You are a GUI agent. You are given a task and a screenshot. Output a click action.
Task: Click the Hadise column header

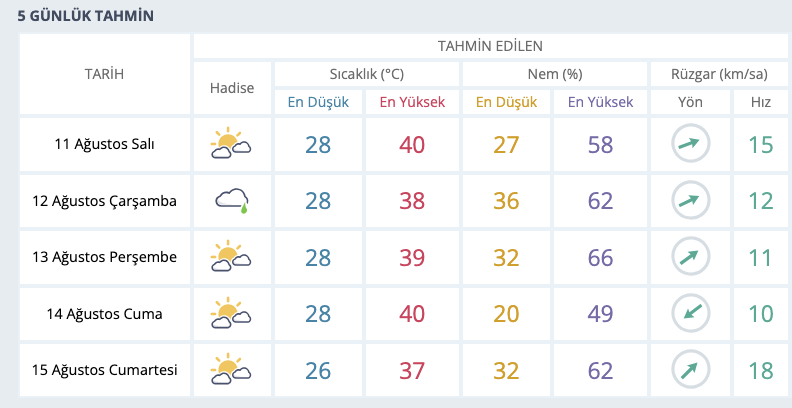(232, 88)
